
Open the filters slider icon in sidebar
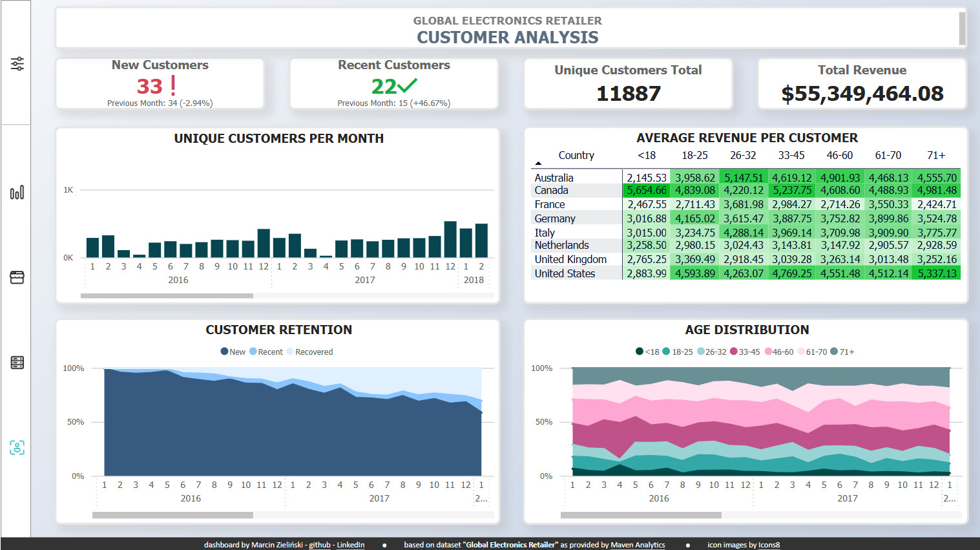[x=17, y=64]
